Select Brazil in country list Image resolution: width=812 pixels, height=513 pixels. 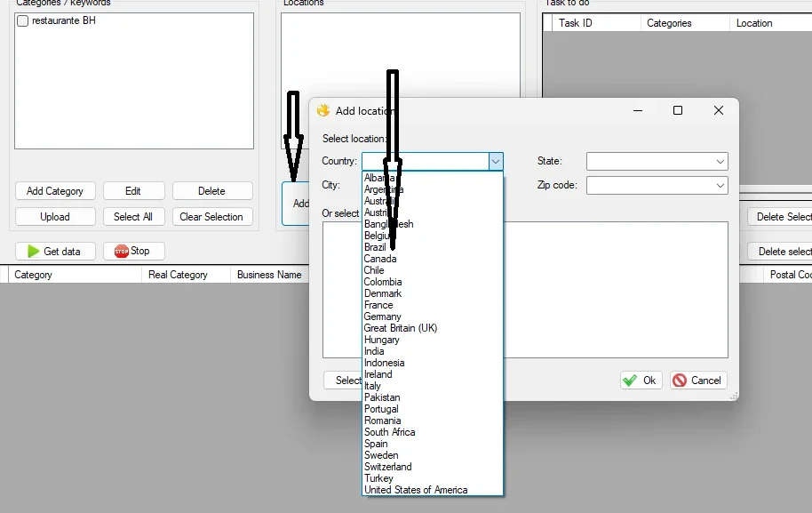click(433, 247)
